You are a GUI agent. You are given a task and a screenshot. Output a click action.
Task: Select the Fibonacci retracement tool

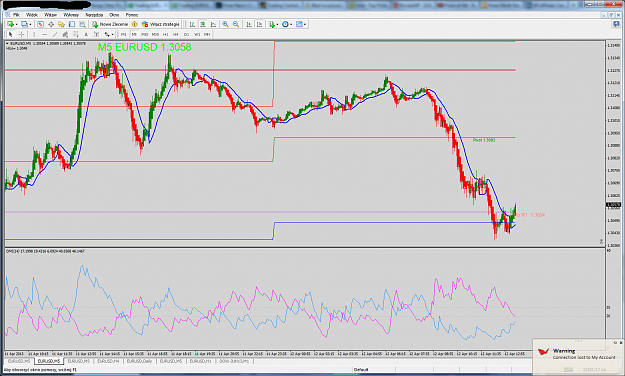coord(76,34)
